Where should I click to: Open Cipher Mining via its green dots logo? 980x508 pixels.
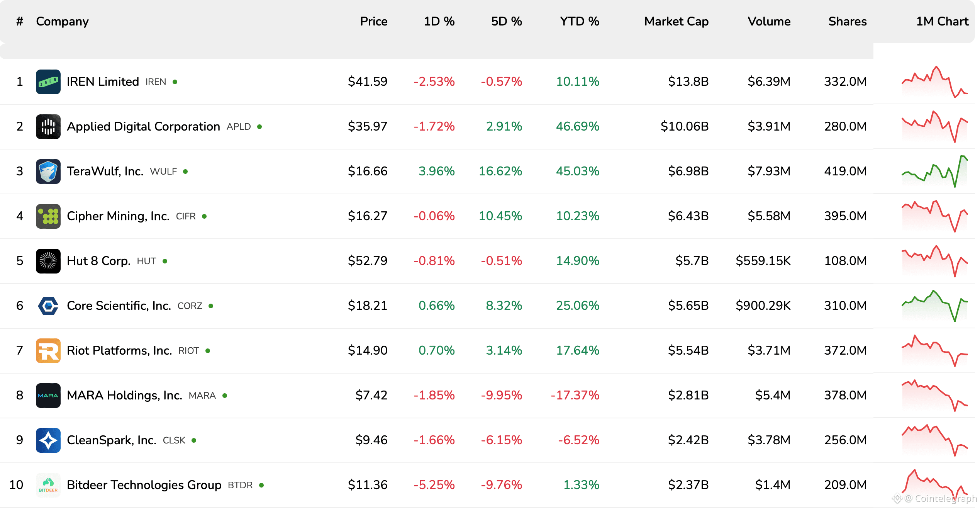(x=48, y=216)
